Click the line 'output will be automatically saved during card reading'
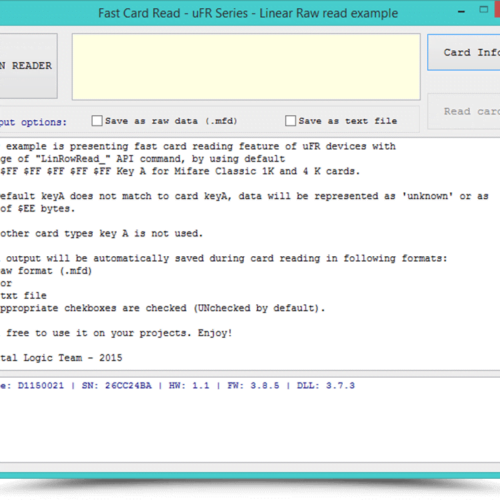Screen dimensions: 500x500 click(226, 258)
